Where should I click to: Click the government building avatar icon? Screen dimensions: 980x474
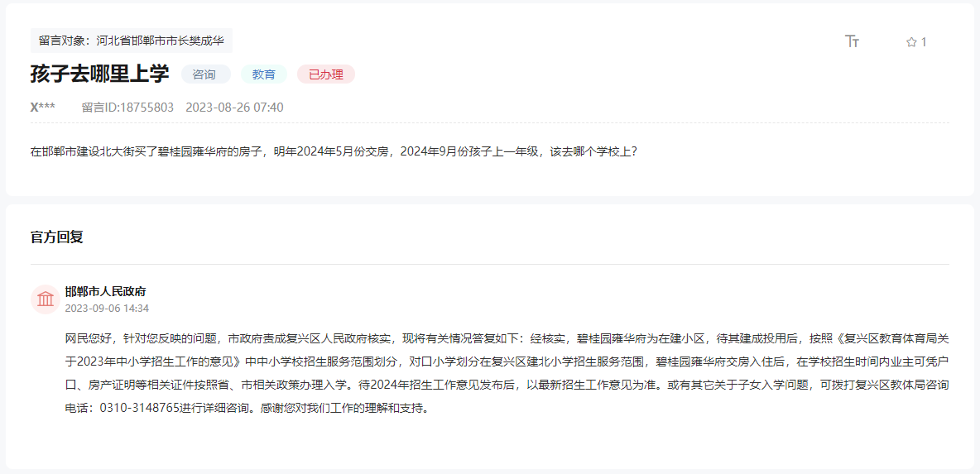pos(45,299)
